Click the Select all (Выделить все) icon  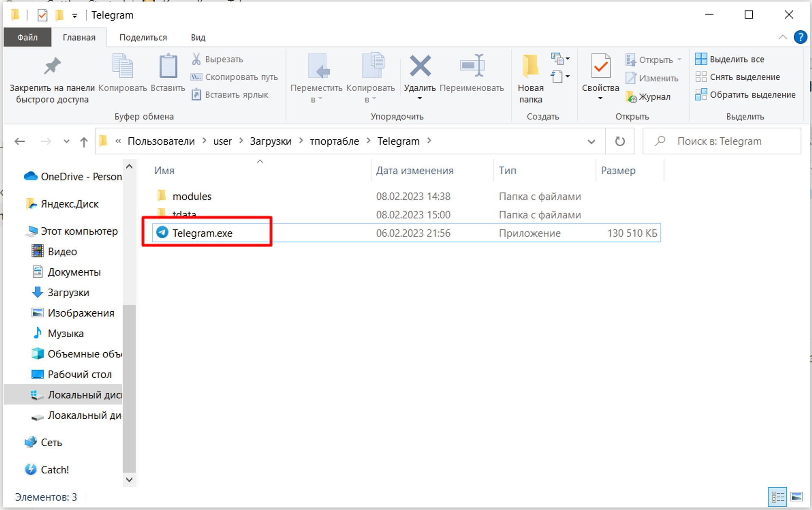point(701,59)
